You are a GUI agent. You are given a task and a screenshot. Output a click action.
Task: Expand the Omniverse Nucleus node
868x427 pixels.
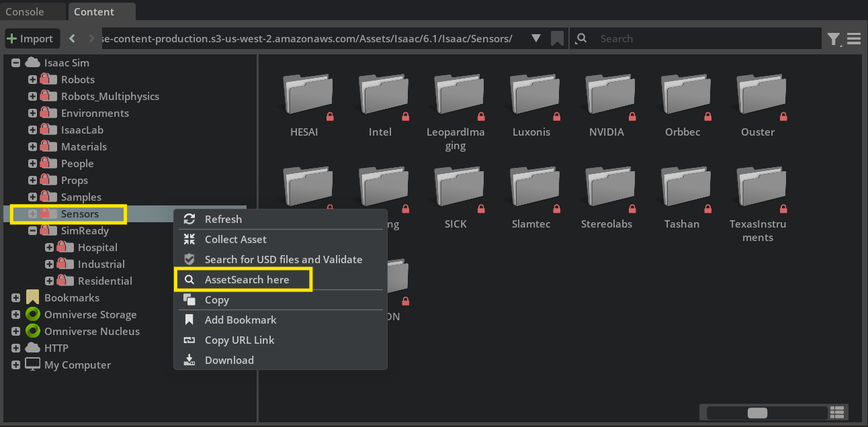click(16, 331)
